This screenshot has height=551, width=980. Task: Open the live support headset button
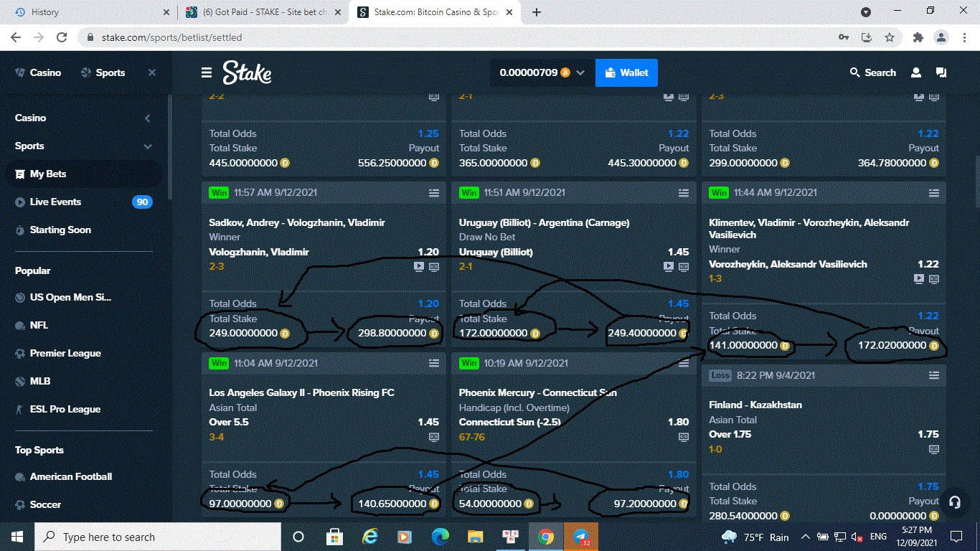pyautogui.click(x=954, y=502)
